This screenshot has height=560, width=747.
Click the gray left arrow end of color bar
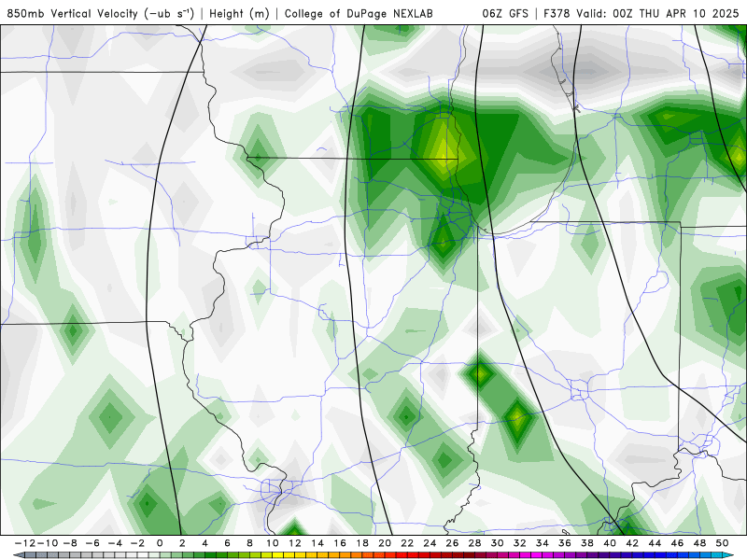tap(18, 555)
